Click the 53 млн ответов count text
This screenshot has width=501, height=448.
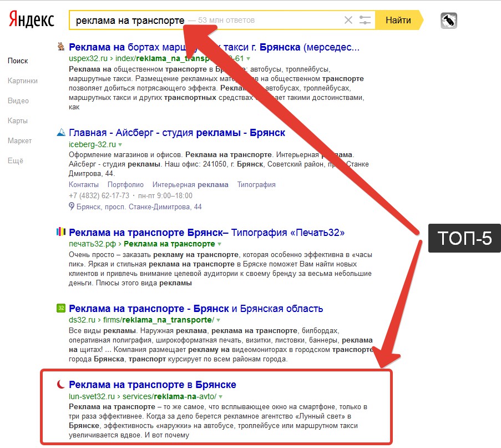pyautogui.click(x=226, y=20)
